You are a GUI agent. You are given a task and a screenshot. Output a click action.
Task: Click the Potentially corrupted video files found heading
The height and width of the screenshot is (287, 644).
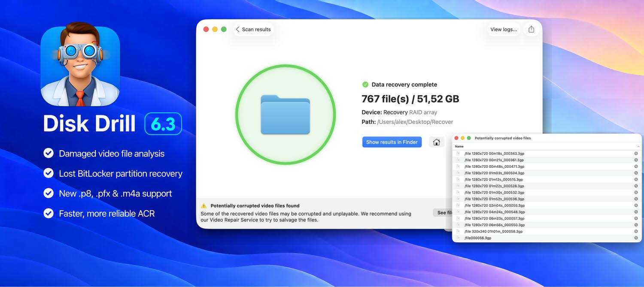point(255,206)
